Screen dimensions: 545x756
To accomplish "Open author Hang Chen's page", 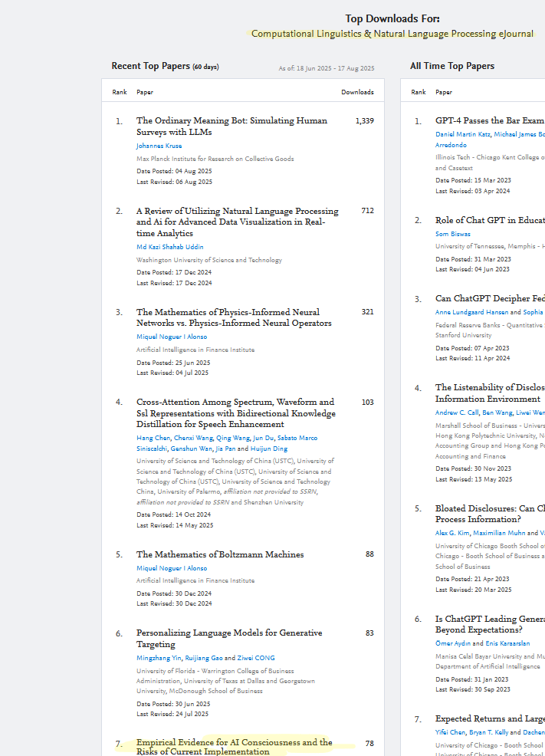I will [x=153, y=438].
